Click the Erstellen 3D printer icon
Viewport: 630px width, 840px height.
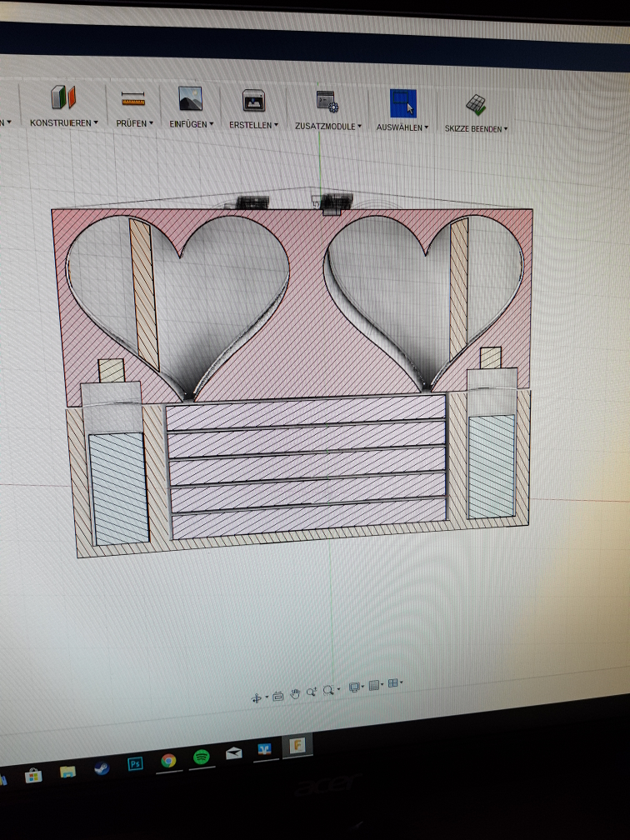pyautogui.click(x=253, y=100)
